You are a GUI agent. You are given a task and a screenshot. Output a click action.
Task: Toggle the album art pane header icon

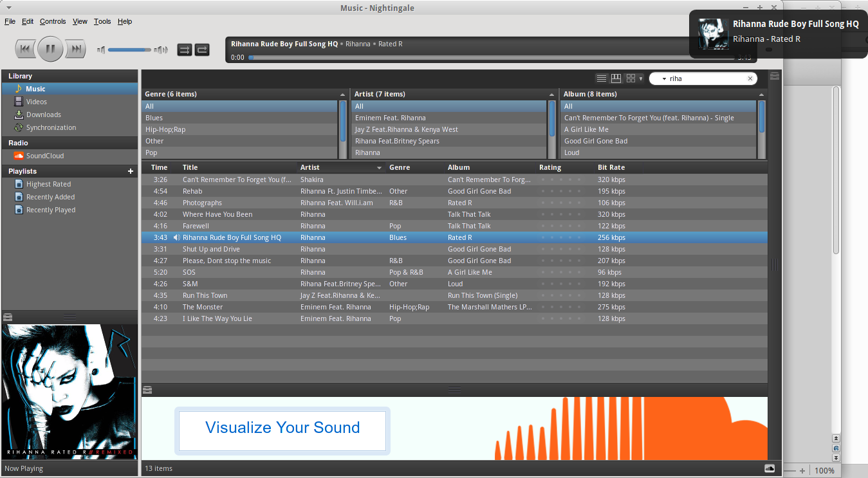tap(8, 317)
